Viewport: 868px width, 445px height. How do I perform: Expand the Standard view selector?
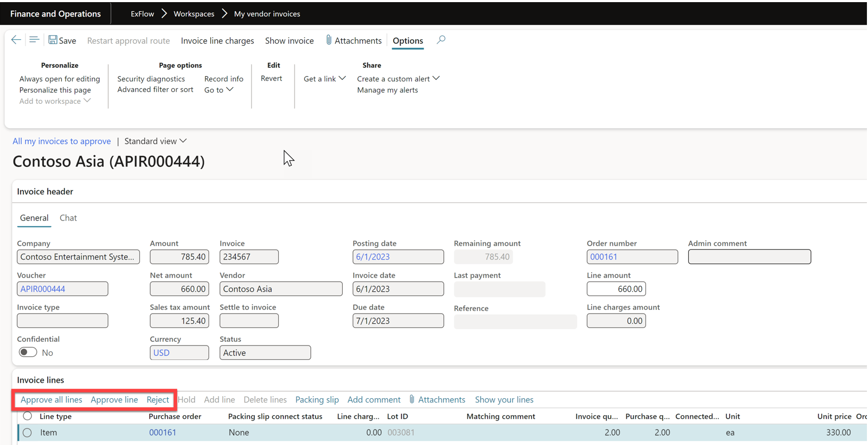pos(155,141)
